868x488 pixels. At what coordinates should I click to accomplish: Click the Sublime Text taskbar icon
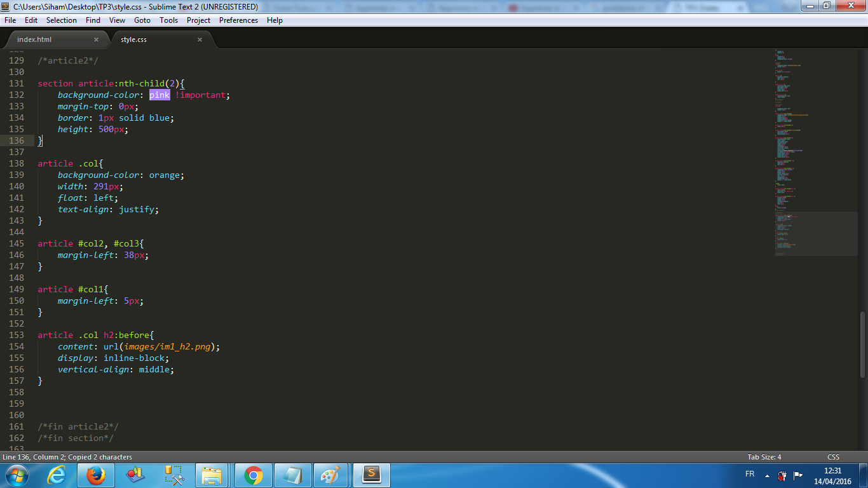(x=372, y=475)
